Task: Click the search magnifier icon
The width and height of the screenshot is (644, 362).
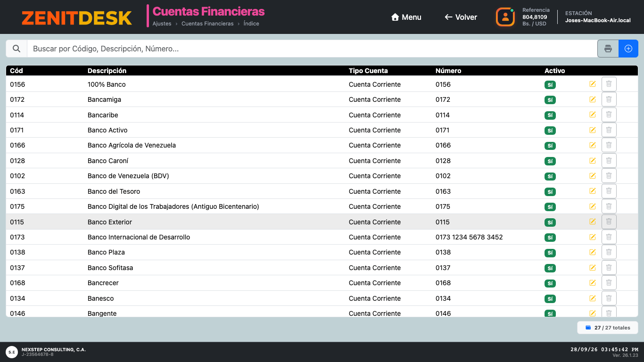Action: 17,49
